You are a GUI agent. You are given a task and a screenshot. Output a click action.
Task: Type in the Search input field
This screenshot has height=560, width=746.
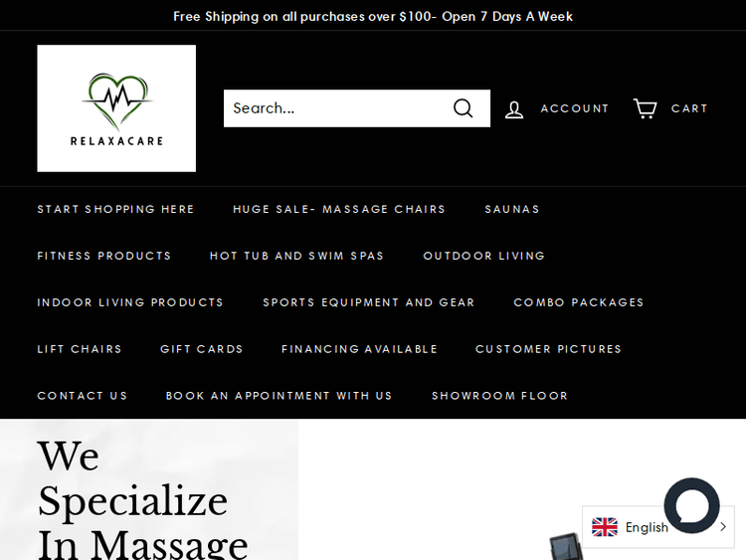pyautogui.click(x=333, y=108)
